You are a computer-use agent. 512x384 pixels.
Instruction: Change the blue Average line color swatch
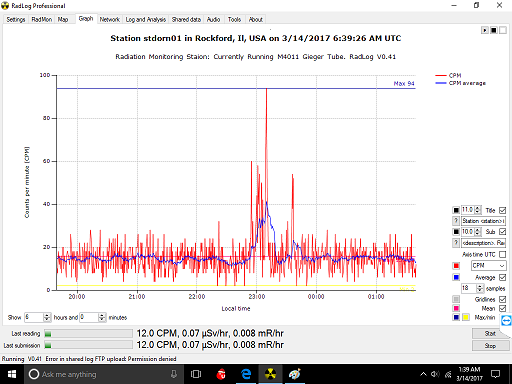pos(456,277)
